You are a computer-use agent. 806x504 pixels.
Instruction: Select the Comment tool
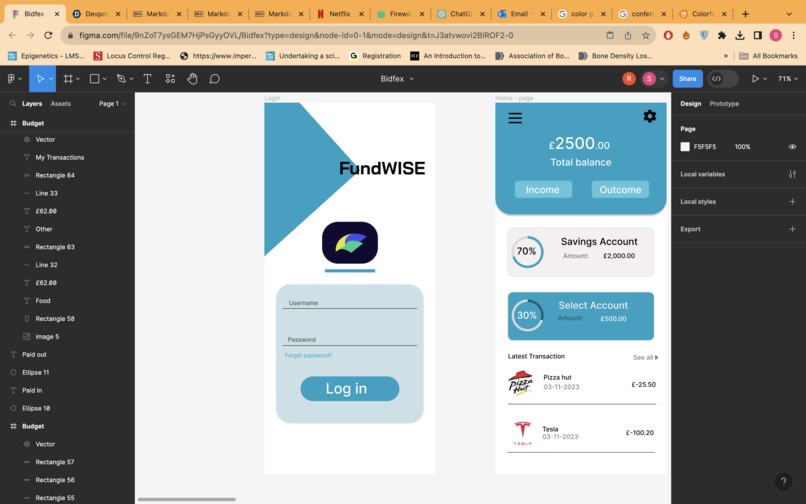click(214, 79)
